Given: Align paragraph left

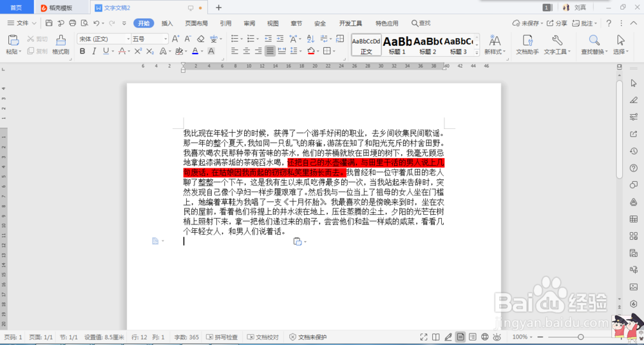Looking at the screenshot, I should click(x=234, y=51).
